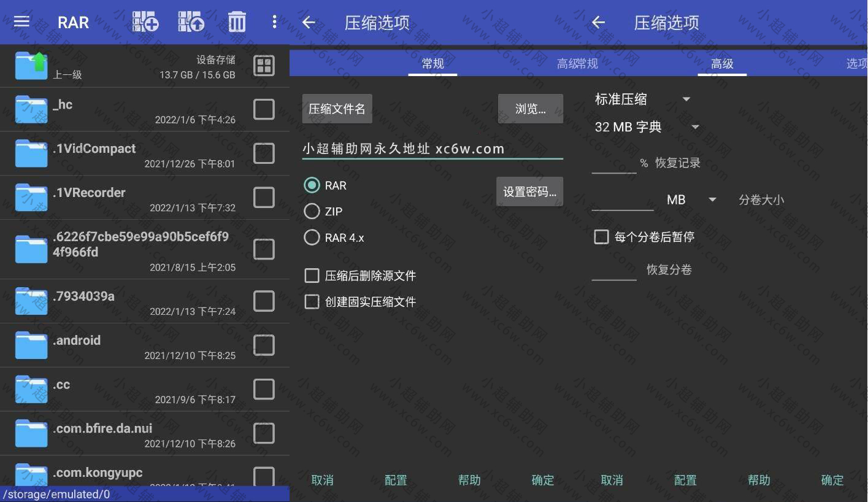Switch to the 选项 tab

coord(857,63)
